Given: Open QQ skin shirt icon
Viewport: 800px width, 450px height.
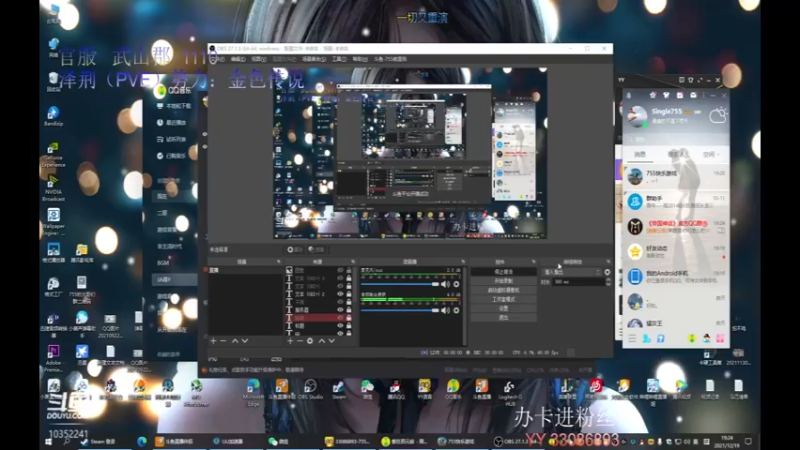Looking at the screenshot, I should point(666,95).
